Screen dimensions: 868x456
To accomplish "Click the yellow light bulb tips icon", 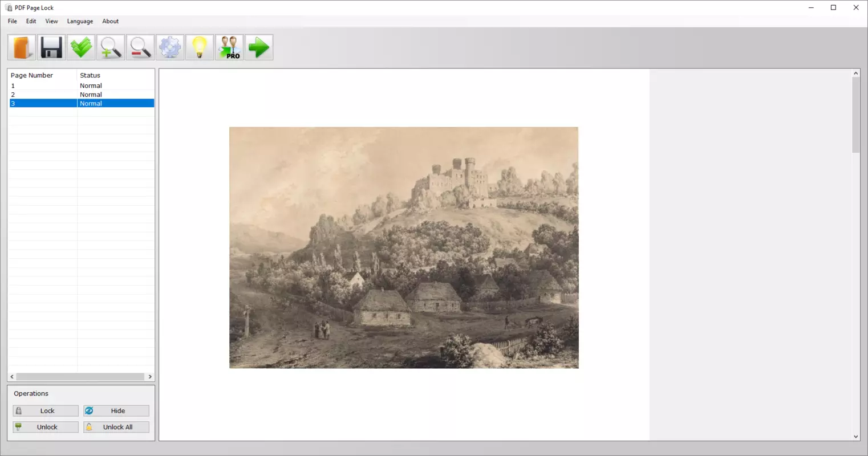I will [200, 47].
